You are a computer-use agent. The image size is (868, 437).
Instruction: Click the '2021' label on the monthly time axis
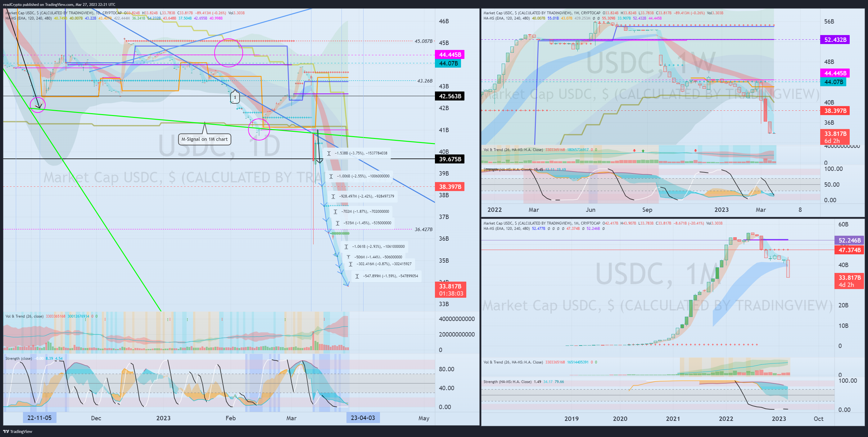672,418
